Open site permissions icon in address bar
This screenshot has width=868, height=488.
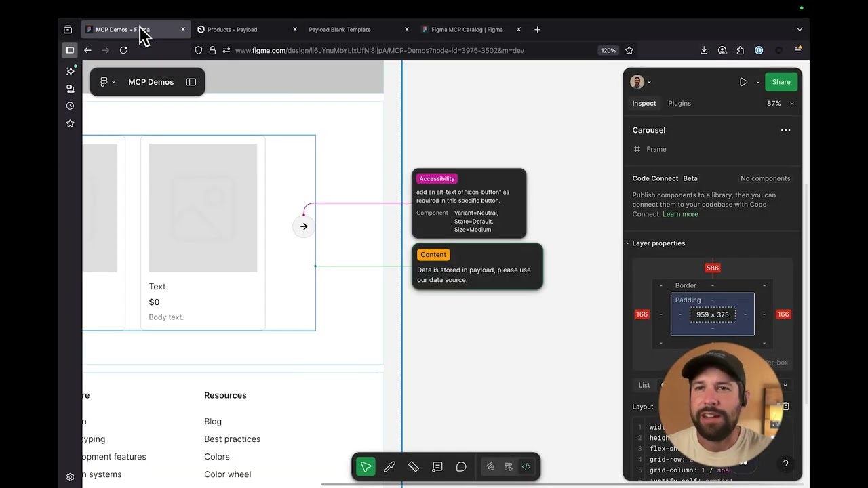226,50
